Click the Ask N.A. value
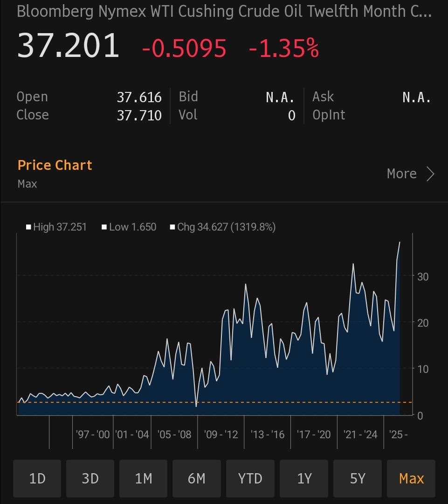 (x=416, y=97)
